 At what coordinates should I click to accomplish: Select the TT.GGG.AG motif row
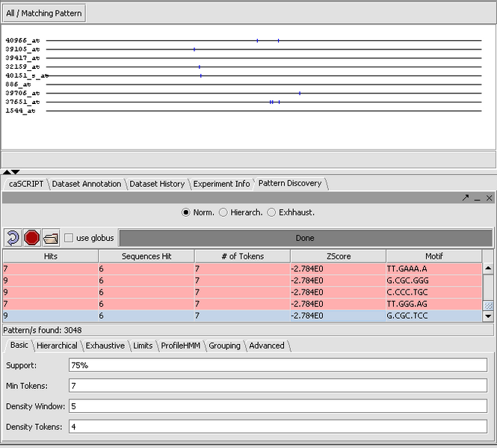click(242, 304)
